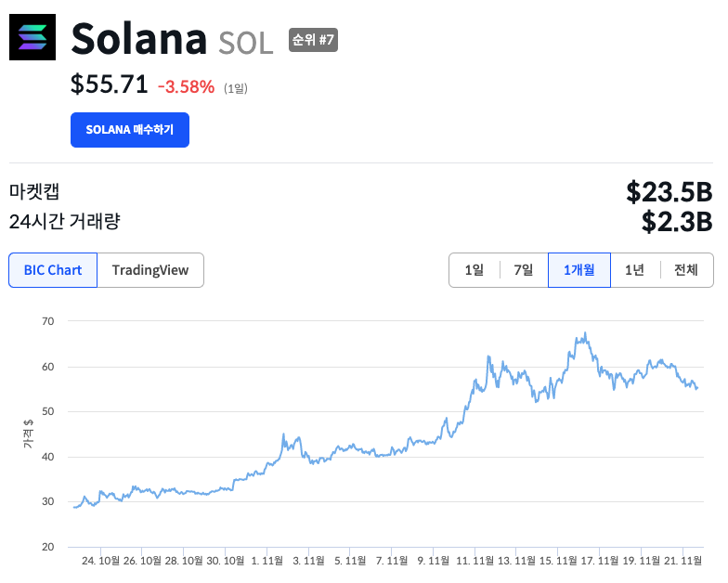Click the $23.5B market cap value
Screen dimensions: 728x583
click(x=669, y=192)
